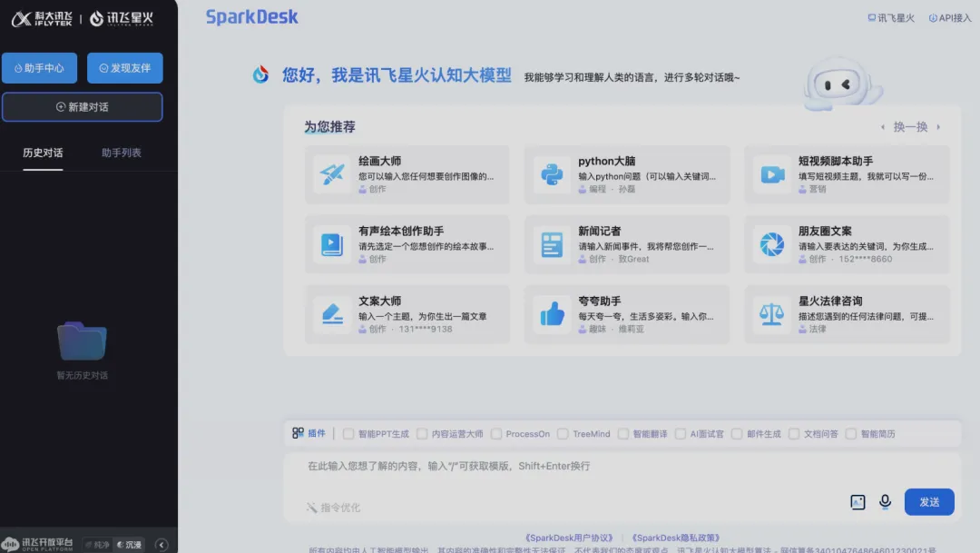Viewport: 980px width, 553px height.
Task: Start a new chat with 新建对话
Action: click(83, 107)
